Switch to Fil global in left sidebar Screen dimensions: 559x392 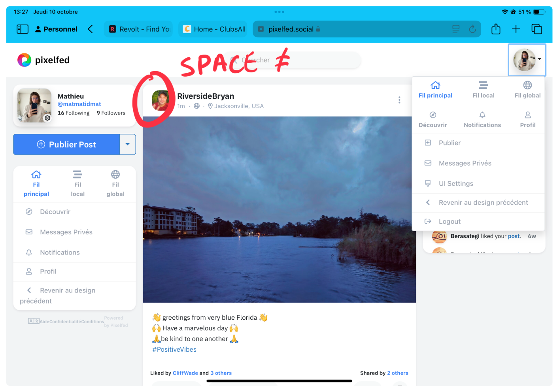tap(115, 184)
